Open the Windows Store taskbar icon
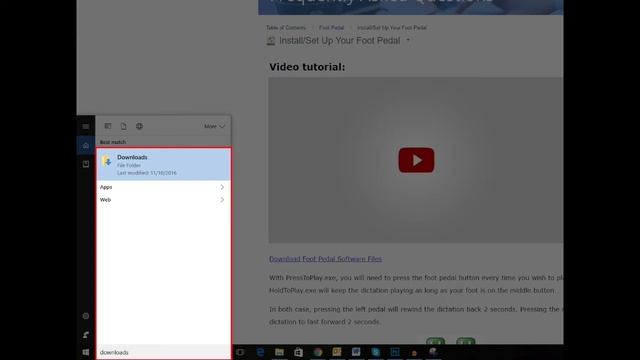This screenshot has height=360, width=640. tap(298, 352)
